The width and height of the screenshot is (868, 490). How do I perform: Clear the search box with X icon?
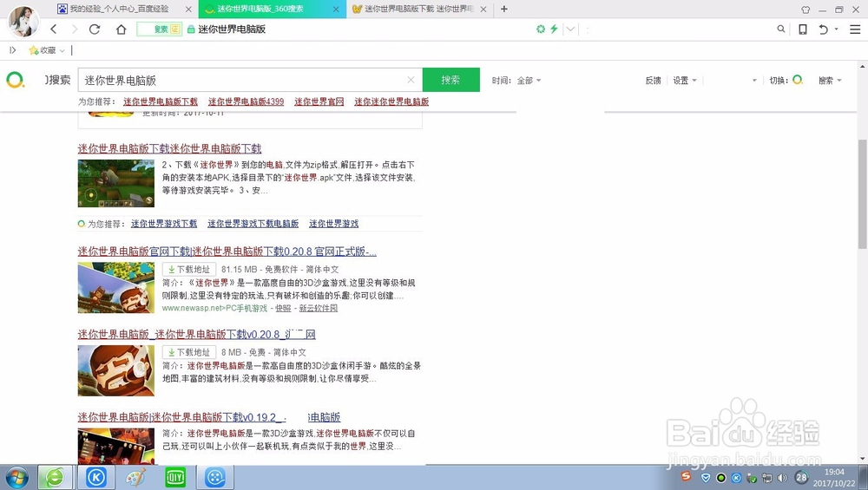pos(411,80)
